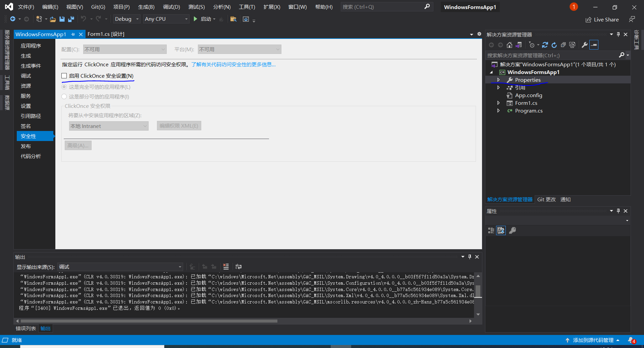Select 这是部分可信的应用程序 radio button
This screenshot has width=644, height=348.
64,96
